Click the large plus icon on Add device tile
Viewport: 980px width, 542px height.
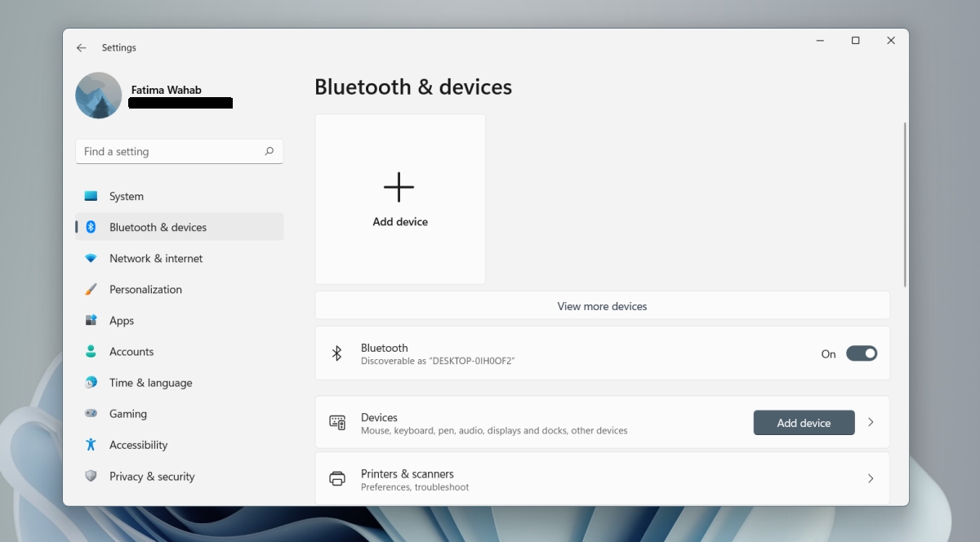(x=399, y=187)
